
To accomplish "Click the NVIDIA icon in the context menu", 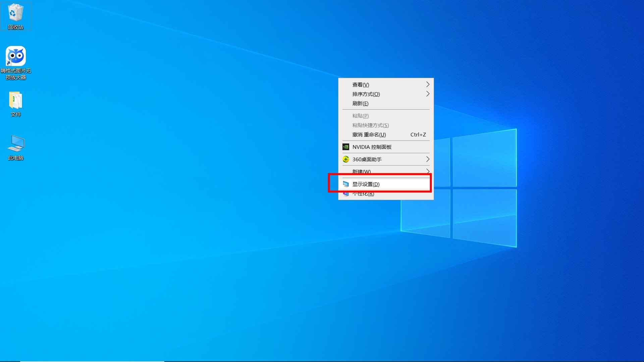I will (x=346, y=147).
